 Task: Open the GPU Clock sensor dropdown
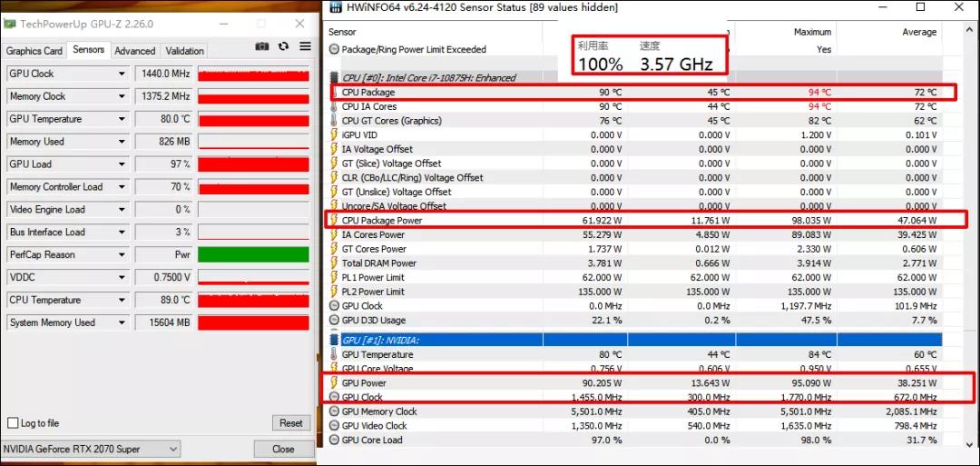(x=122, y=74)
